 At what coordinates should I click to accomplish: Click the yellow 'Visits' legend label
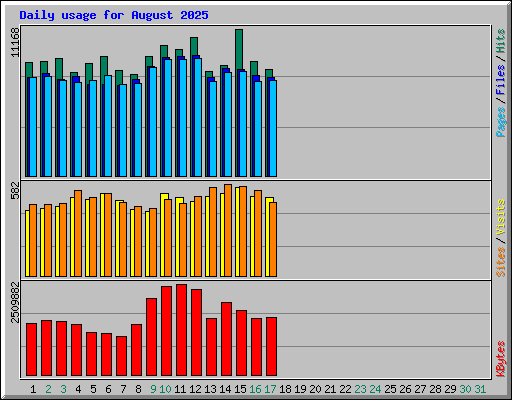point(500,217)
